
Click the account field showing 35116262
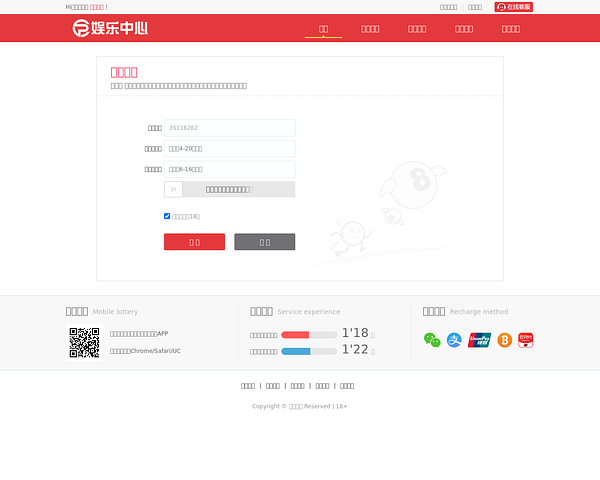coord(230,128)
